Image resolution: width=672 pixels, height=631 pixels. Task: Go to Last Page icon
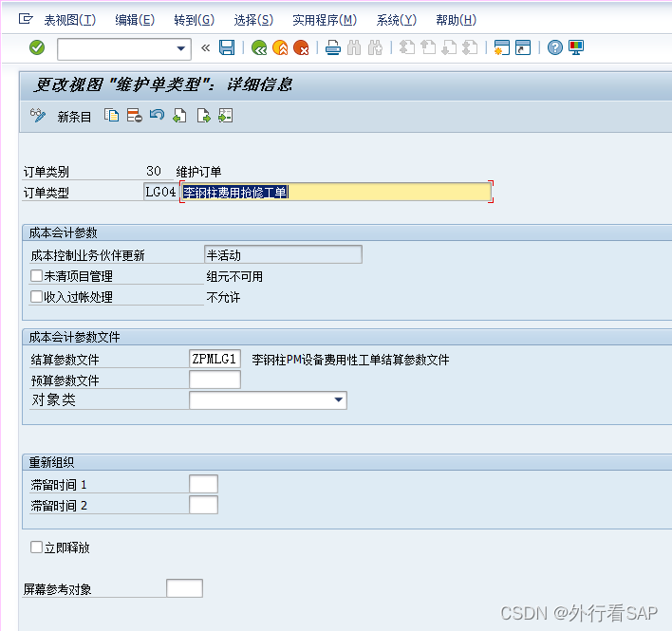pyautogui.click(x=470, y=47)
